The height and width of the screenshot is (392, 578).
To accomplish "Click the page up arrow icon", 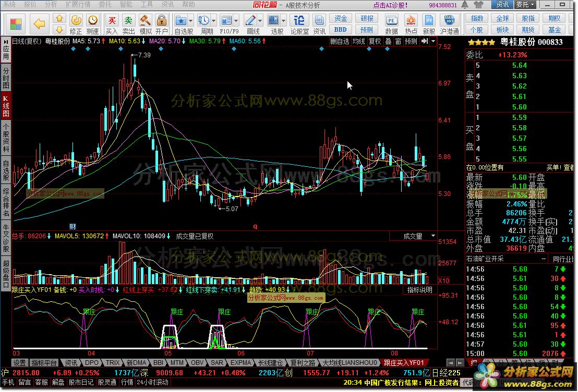I will [x=59, y=18].
